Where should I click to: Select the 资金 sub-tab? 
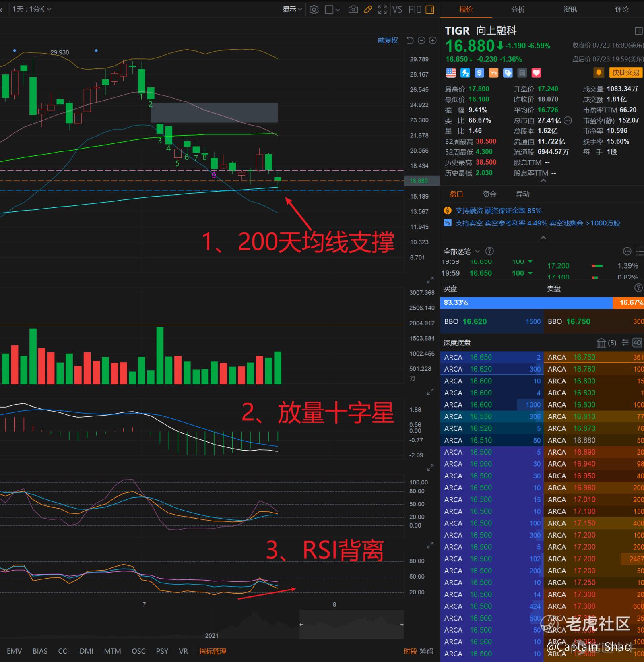pyautogui.click(x=489, y=194)
